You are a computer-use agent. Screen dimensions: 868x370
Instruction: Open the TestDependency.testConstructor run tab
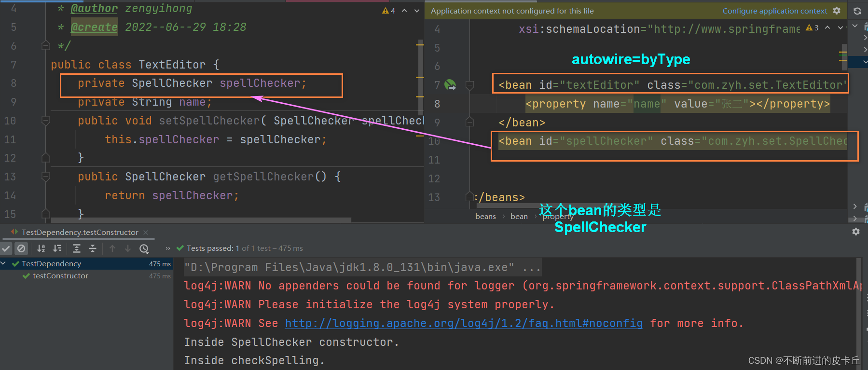tap(80, 233)
